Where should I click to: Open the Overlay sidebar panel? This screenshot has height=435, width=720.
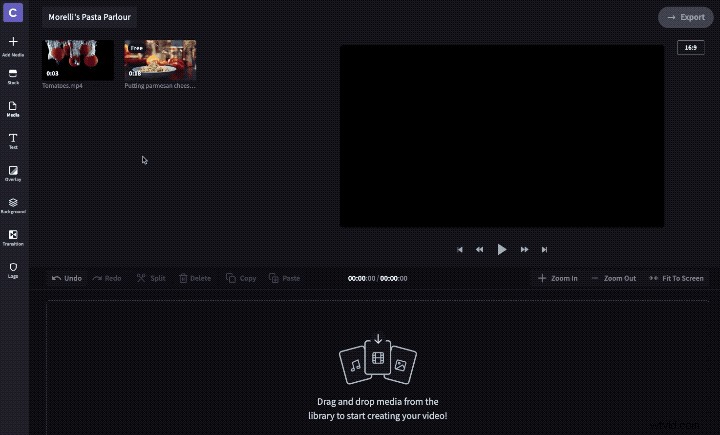tap(13, 174)
